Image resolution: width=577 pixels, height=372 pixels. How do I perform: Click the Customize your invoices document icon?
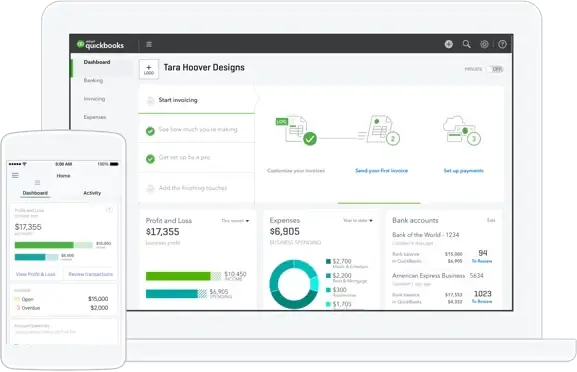pos(296,130)
